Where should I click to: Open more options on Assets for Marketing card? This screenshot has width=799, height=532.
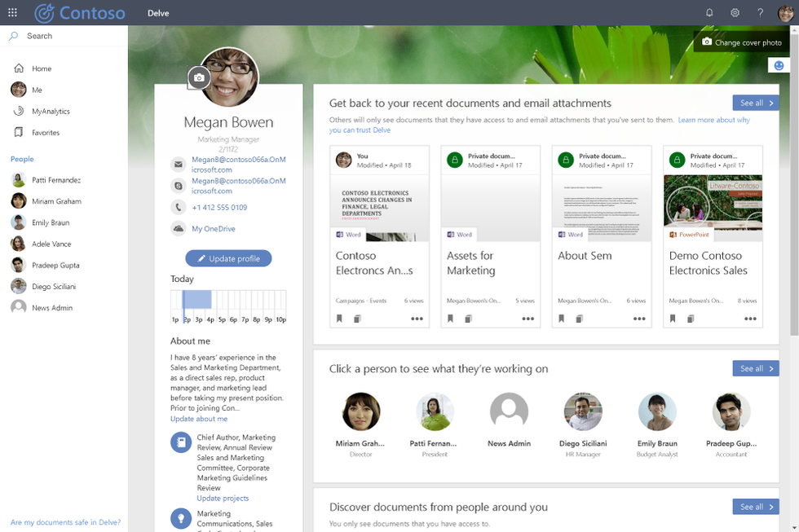(x=528, y=319)
